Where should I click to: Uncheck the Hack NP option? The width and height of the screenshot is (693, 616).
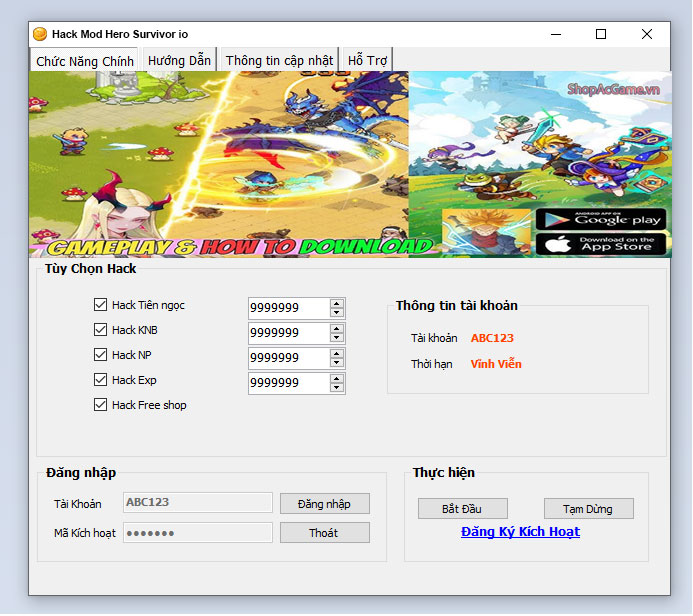100,355
